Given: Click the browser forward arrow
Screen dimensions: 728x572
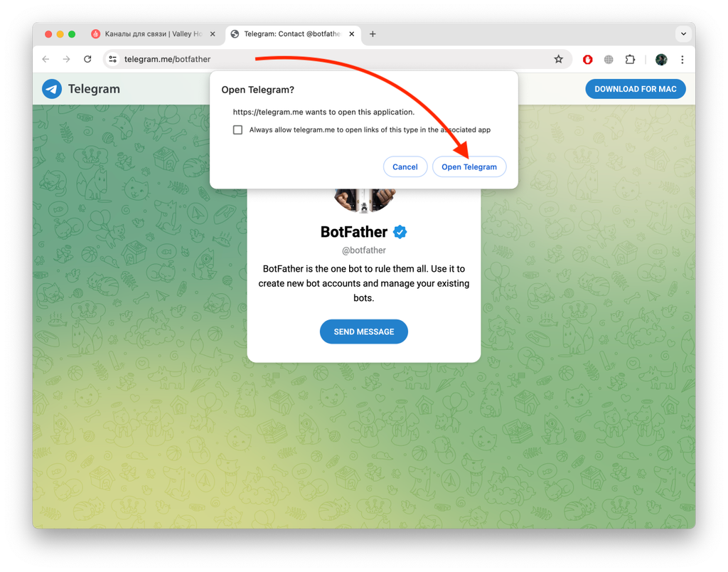Looking at the screenshot, I should click(66, 59).
